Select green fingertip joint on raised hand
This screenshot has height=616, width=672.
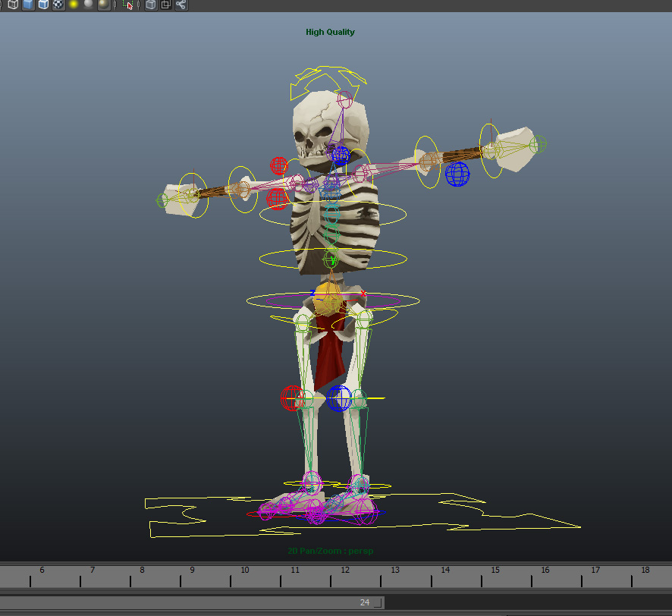(x=538, y=144)
